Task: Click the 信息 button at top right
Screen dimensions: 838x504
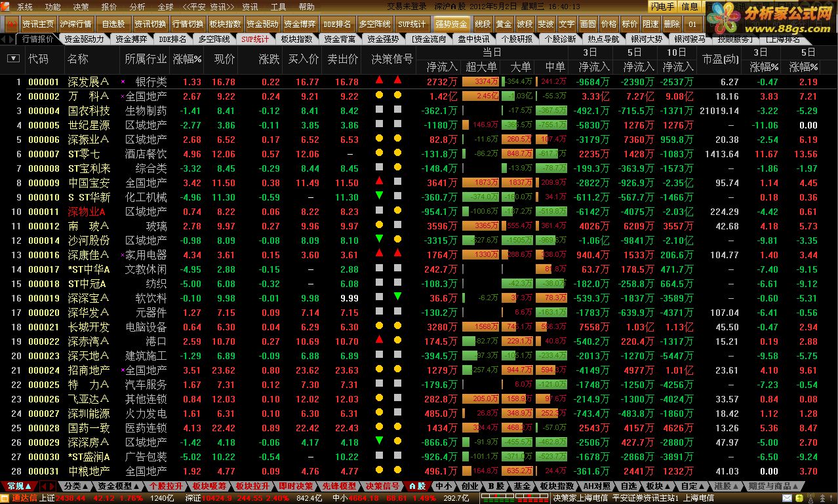Action: click(x=690, y=7)
